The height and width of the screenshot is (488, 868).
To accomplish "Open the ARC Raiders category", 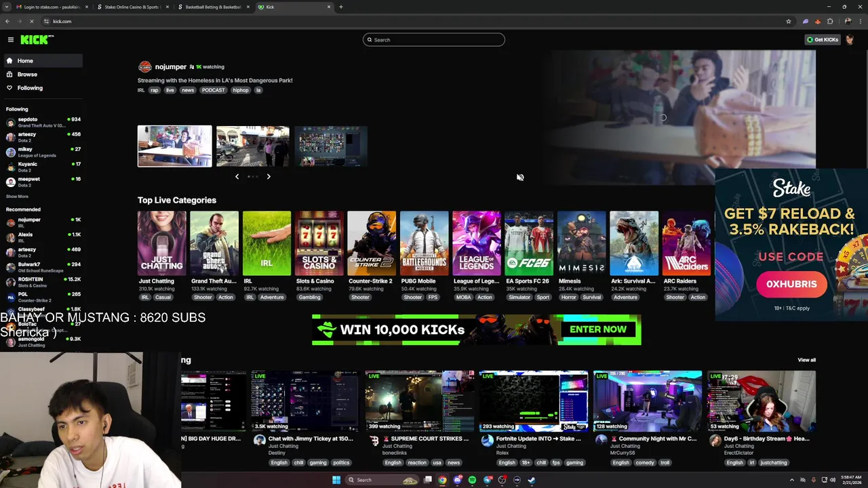I will [x=686, y=244].
